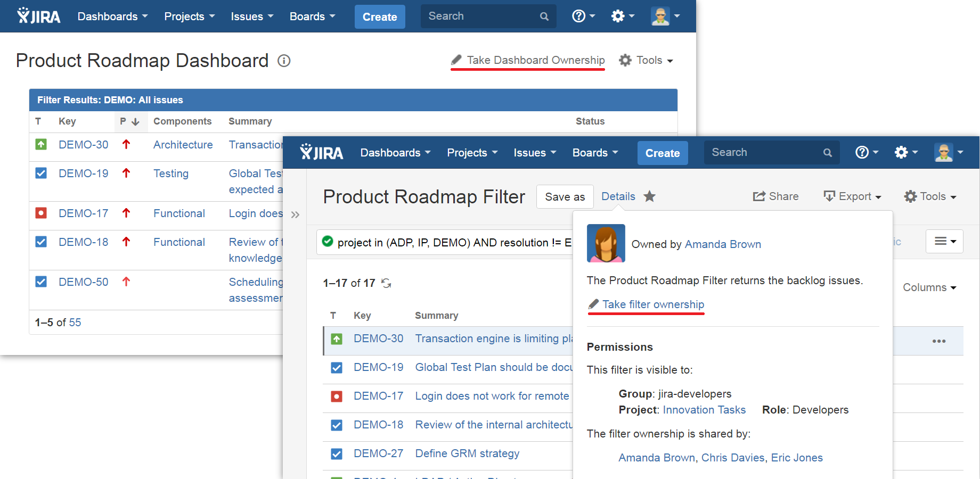Click task checkbox icon of DEMO-50 in dashboard
Viewport: 980px width, 479px height.
41,282
